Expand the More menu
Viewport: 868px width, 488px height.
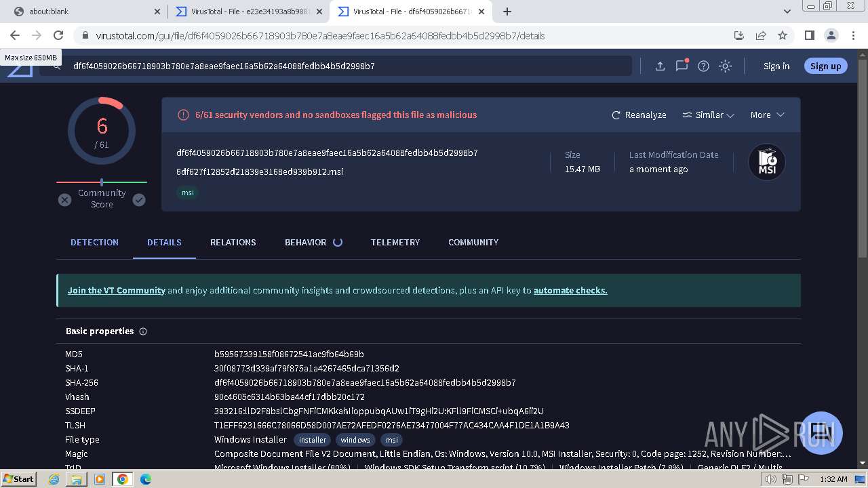767,115
